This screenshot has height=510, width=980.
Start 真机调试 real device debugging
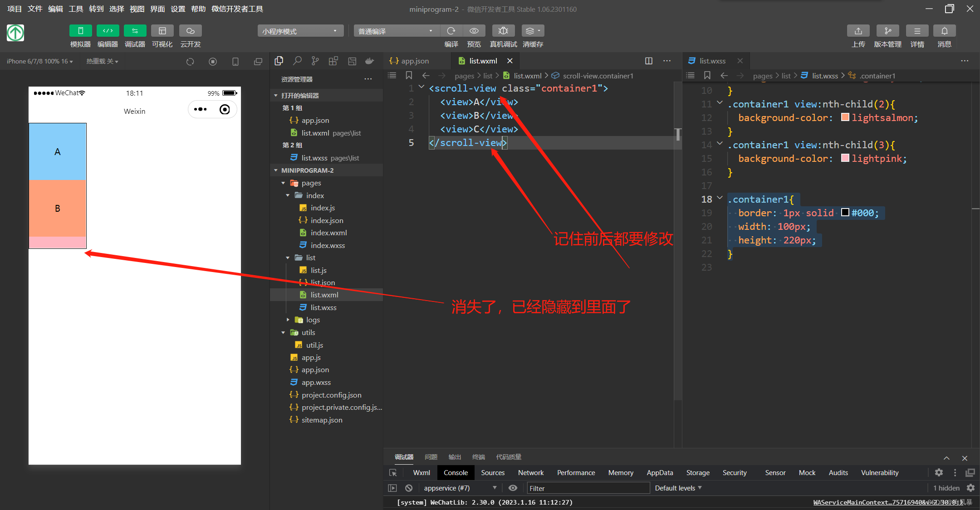tap(503, 30)
